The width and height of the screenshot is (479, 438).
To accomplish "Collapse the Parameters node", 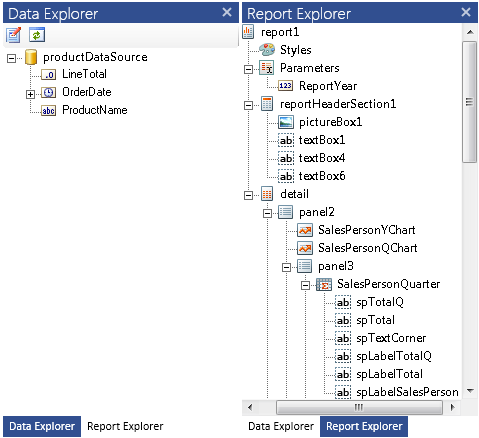I will 248,70.
